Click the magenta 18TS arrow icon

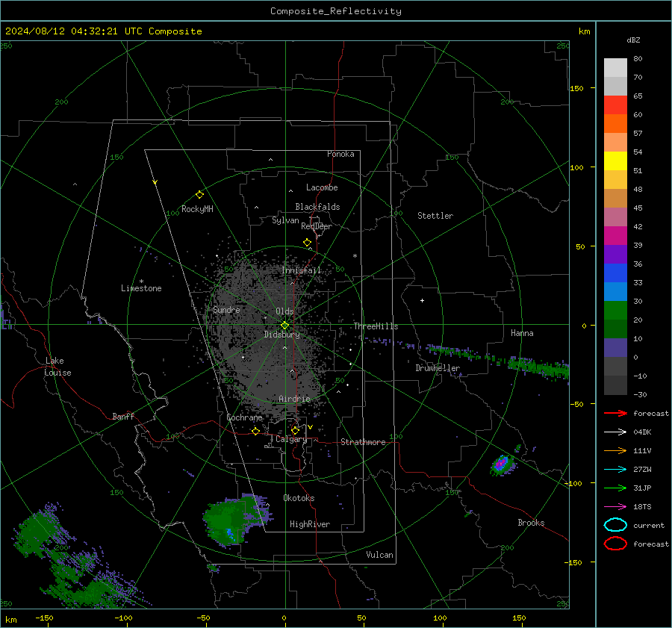615,507
